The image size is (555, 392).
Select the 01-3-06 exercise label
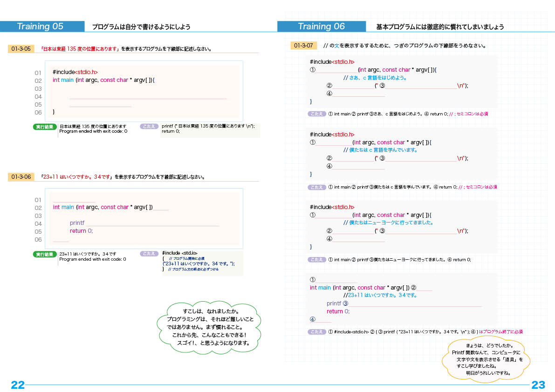point(21,177)
